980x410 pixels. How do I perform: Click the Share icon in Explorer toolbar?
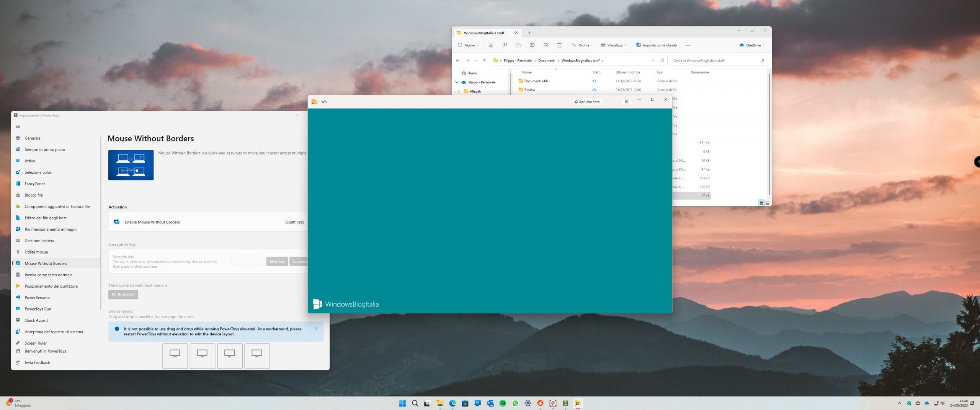(546, 45)
